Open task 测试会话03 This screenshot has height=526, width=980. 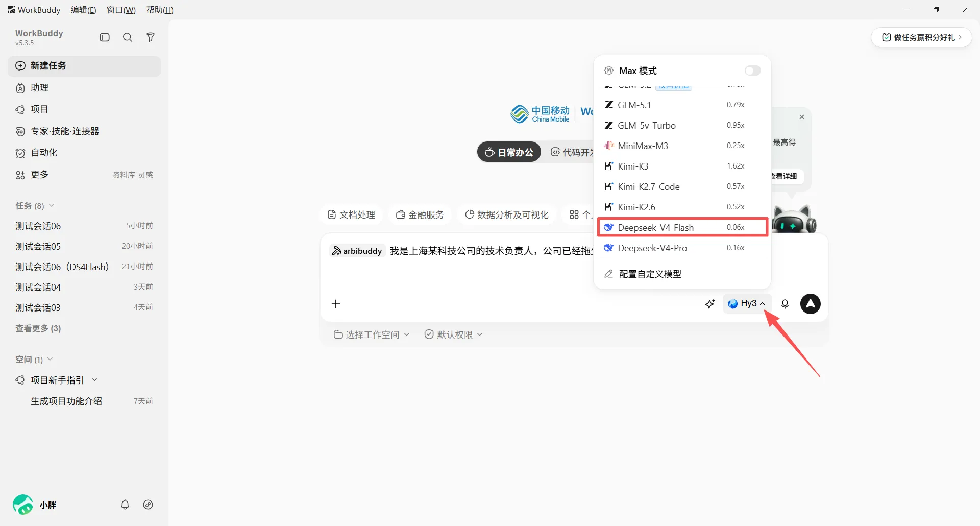tap(84, 307)
